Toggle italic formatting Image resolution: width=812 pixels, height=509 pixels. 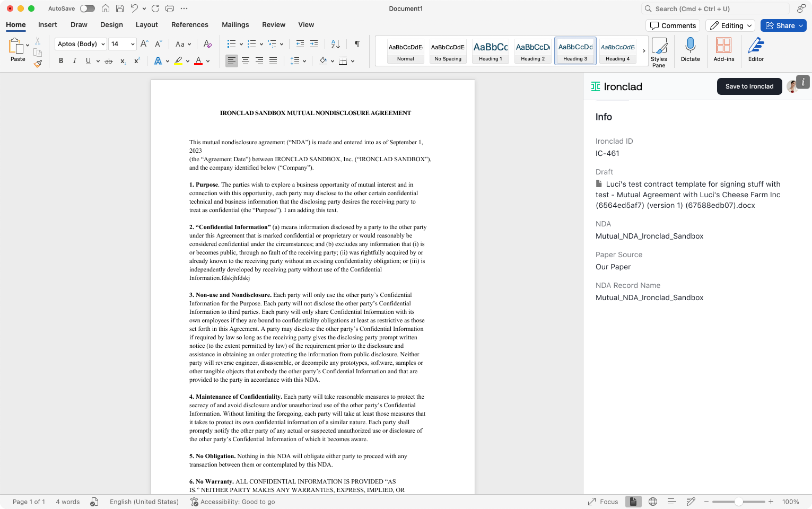tap(74, 61)
